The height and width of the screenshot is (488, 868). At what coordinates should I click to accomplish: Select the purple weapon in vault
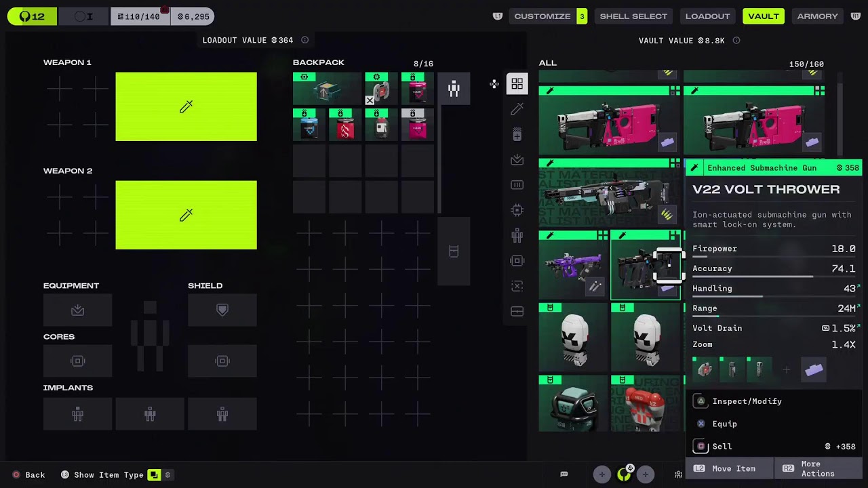click(x=573, y=265)
